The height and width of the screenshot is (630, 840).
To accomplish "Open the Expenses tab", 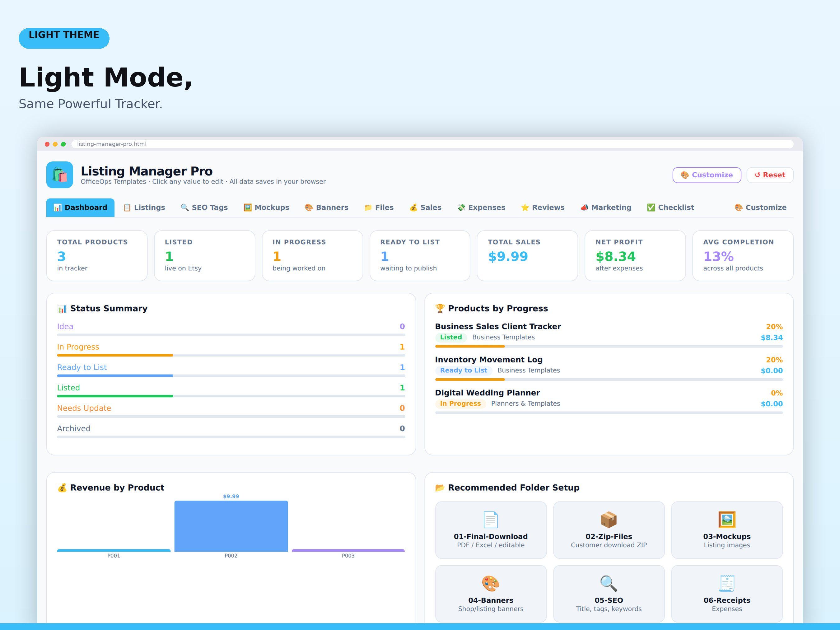I will pos(481,207).
